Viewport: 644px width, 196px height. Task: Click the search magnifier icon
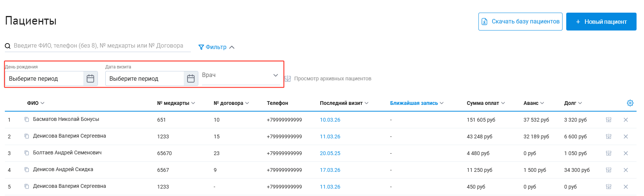7,46
